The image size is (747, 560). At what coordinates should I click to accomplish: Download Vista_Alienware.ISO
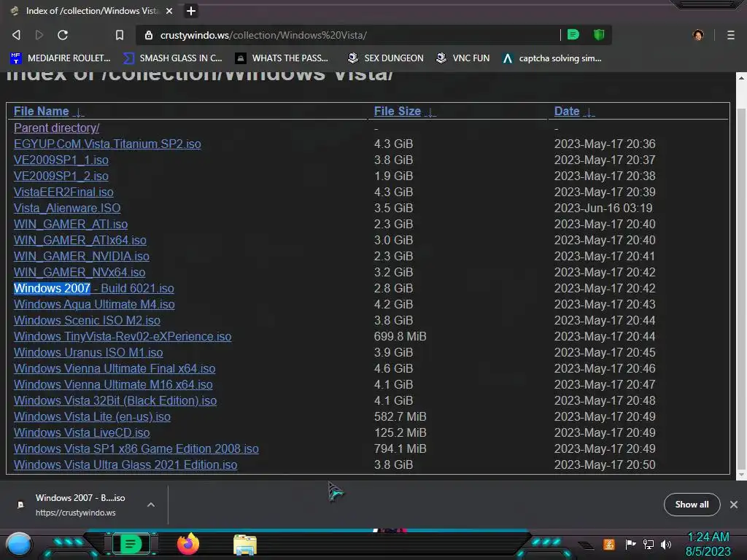66,208
